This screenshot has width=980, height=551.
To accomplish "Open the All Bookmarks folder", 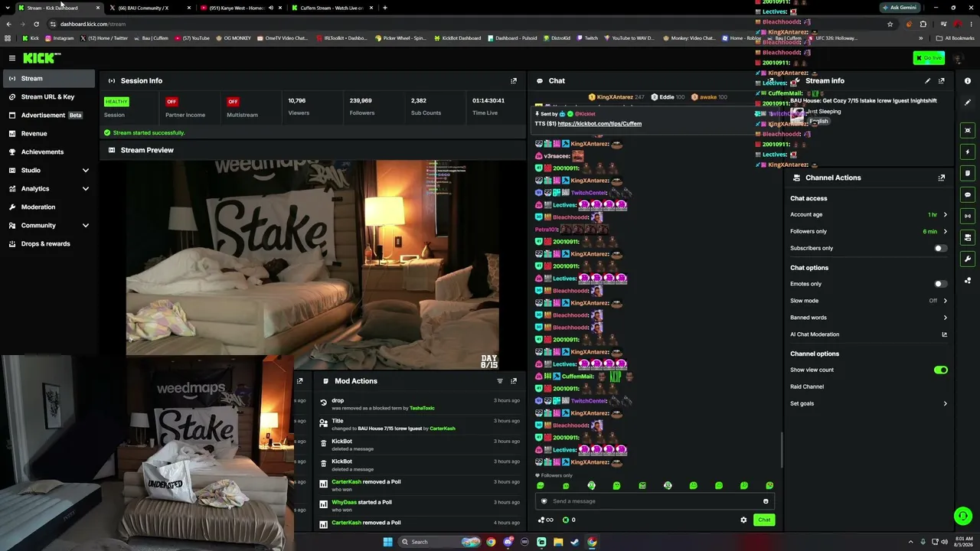I will (x=957, y=38).
